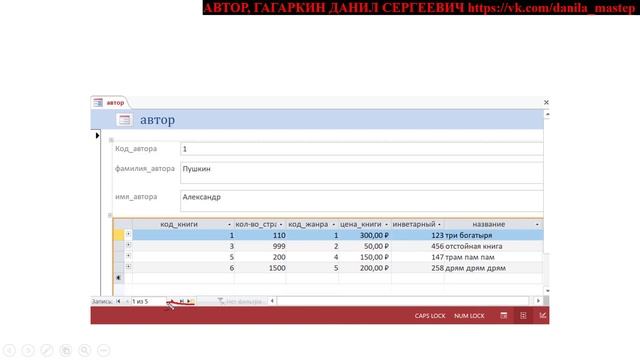
Task: Click into Код_автора field
Action: (x=362, y=149)
